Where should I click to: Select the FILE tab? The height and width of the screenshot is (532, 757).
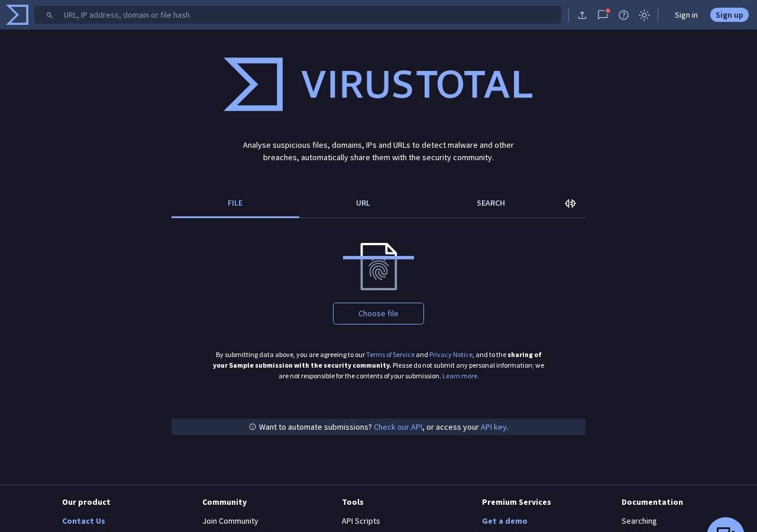click(235, 203)
